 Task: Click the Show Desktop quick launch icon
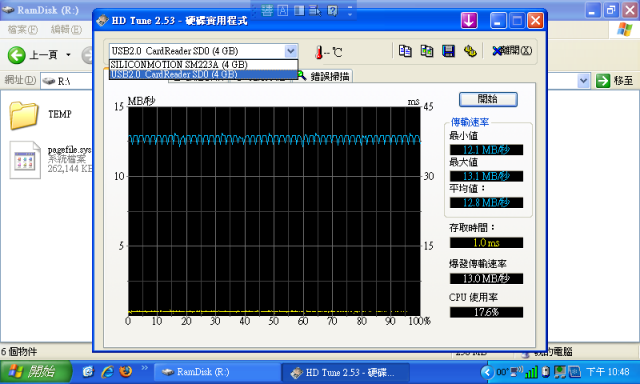[x=88, y=372]
